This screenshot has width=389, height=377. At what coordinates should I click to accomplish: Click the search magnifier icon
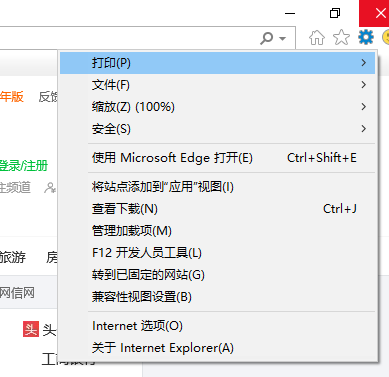(267, 38)
